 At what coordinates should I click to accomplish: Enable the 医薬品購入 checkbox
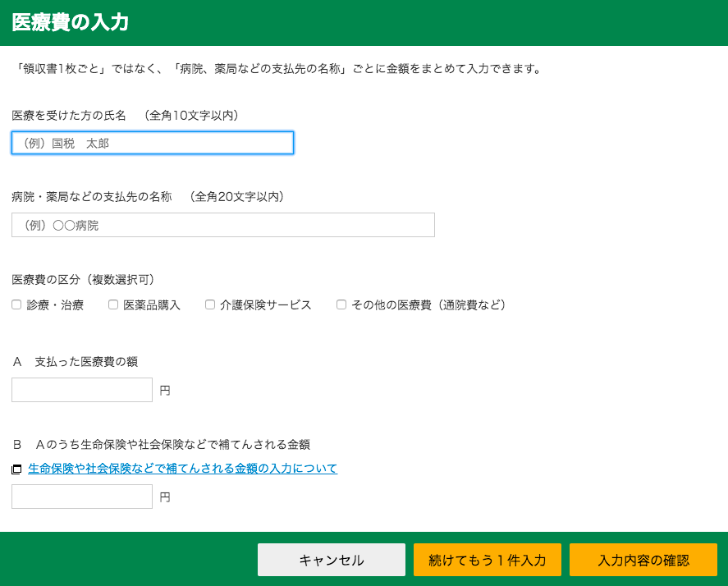pyautogui.click(x=113, y=304)
